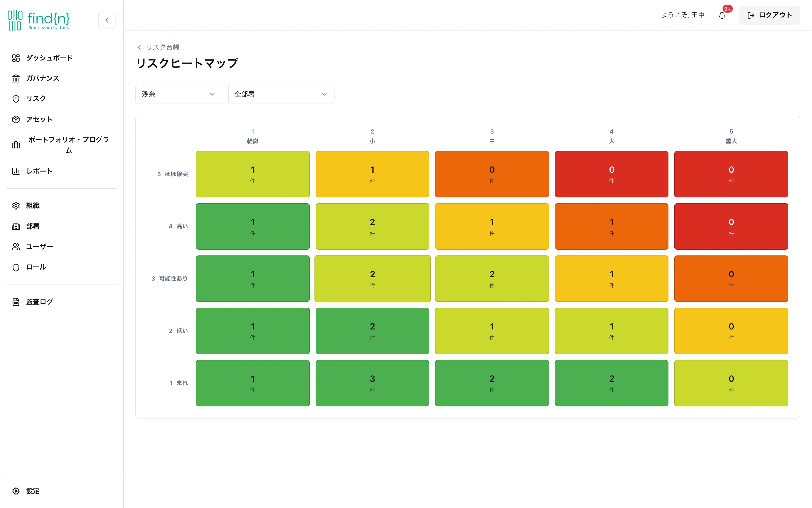This screenshot has width=812, height=508.
Task: Click the リスクヒートマップ page title
Action: (x=187, y=63)
